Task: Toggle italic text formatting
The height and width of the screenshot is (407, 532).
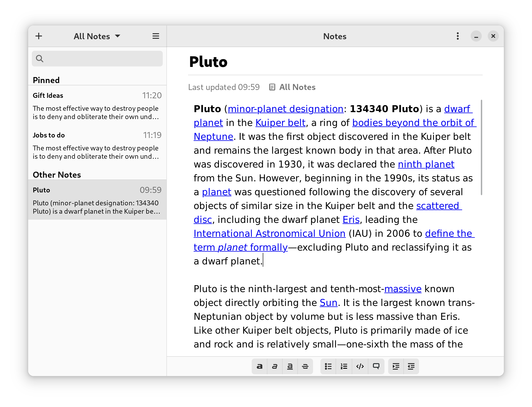Action: (275, 366)
